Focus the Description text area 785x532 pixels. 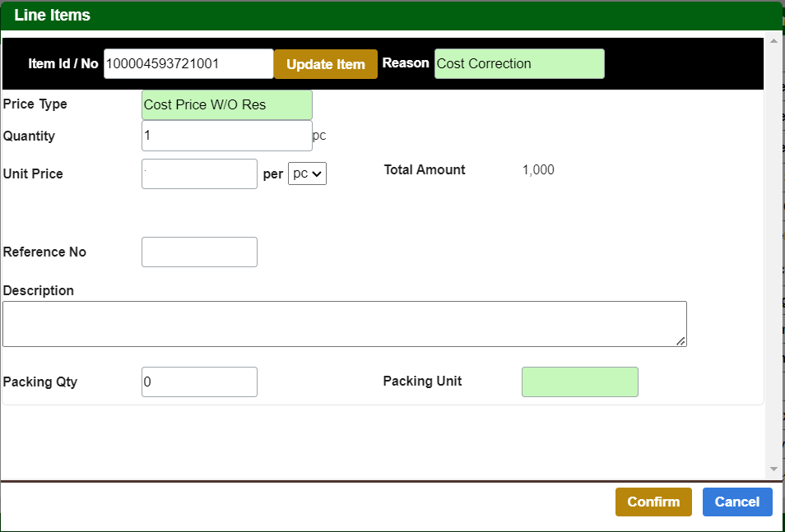coord(344,324)
